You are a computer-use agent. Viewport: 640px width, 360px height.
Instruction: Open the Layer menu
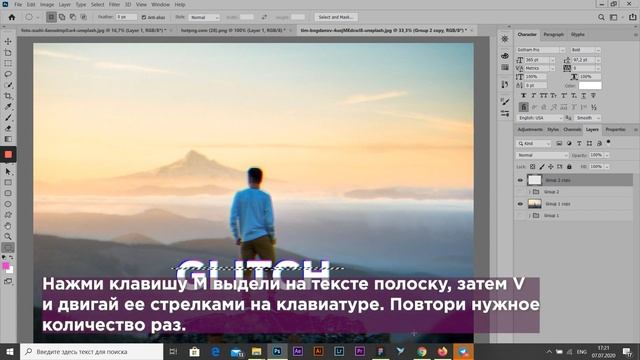coord(64,4)
